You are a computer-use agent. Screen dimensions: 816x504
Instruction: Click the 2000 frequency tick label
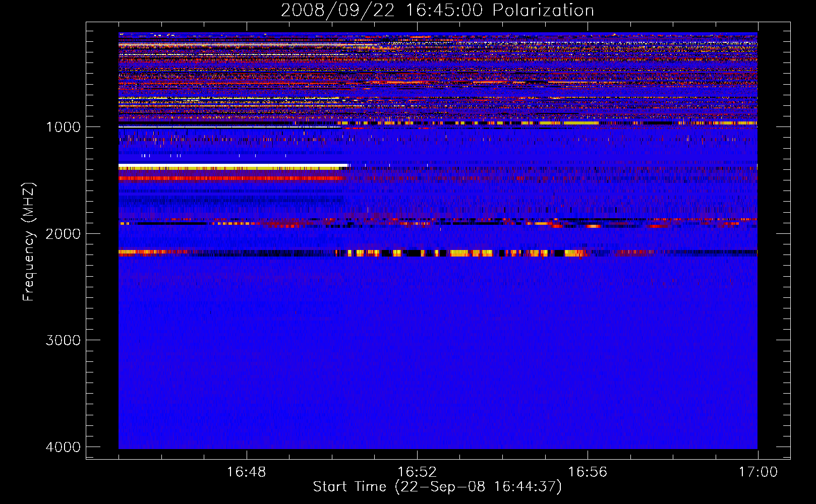click(63, 233)
